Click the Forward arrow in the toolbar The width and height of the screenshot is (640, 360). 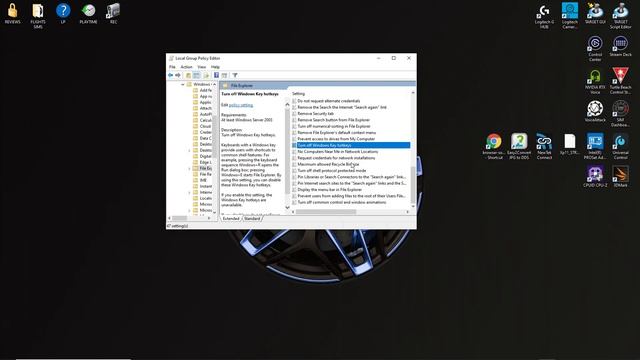tap(178, 75)
